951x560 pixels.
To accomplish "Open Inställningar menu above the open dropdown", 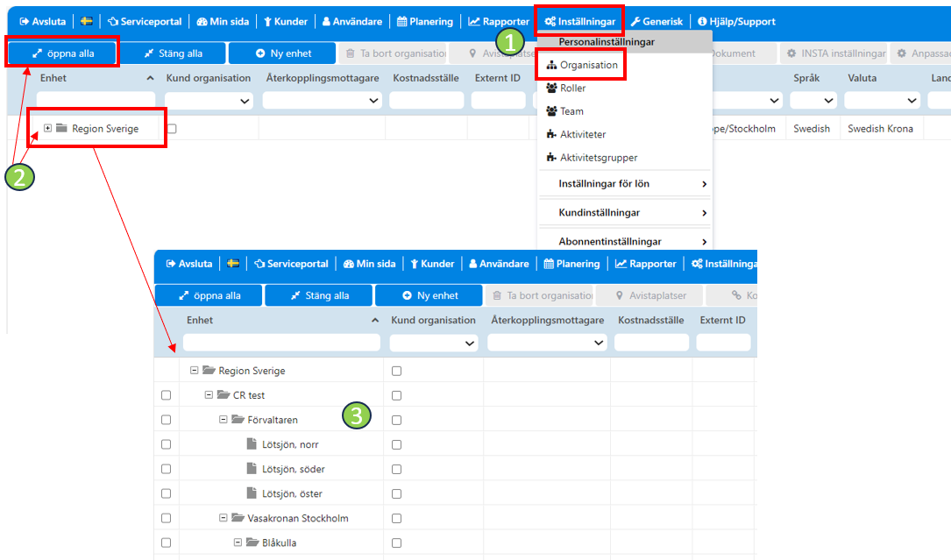I will 580,22.
